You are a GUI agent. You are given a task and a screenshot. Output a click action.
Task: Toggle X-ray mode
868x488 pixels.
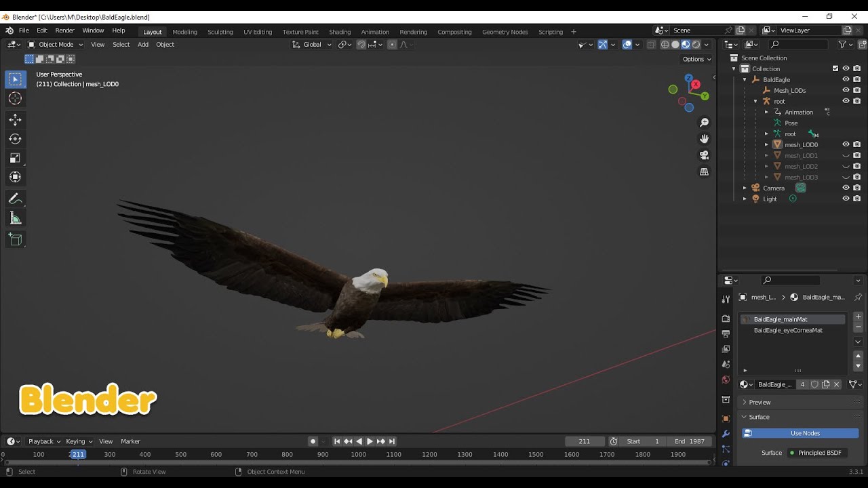point(651,45)
